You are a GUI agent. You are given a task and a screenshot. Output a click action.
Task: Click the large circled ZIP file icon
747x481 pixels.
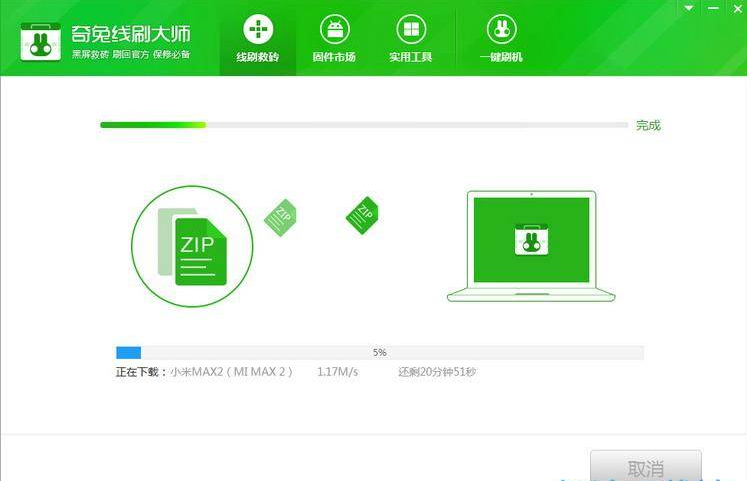(x=192, y=246)
